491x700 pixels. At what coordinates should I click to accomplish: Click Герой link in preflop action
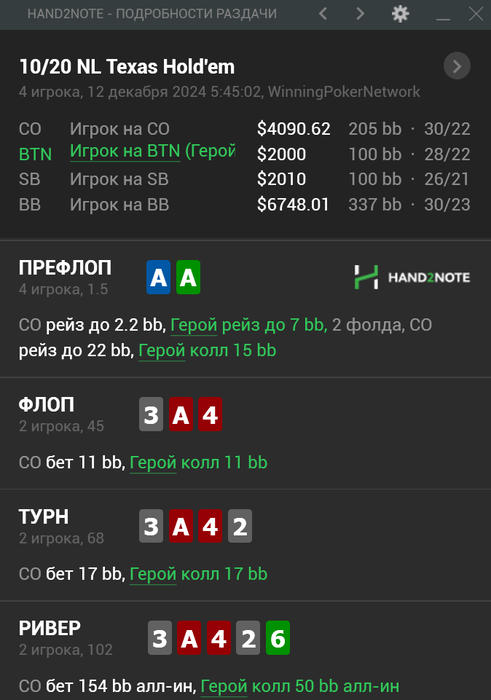click(194, 325)
